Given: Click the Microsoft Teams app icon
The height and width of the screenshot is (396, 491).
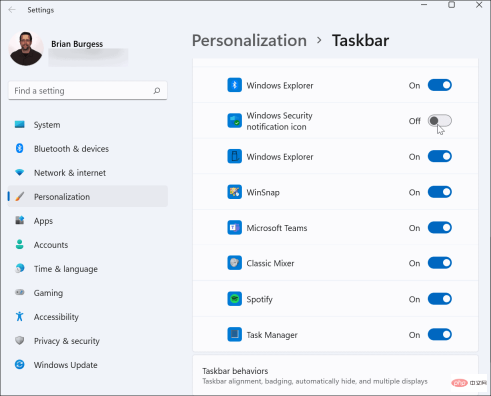Looking at the screenshot, I should click(x=234, y=228).
